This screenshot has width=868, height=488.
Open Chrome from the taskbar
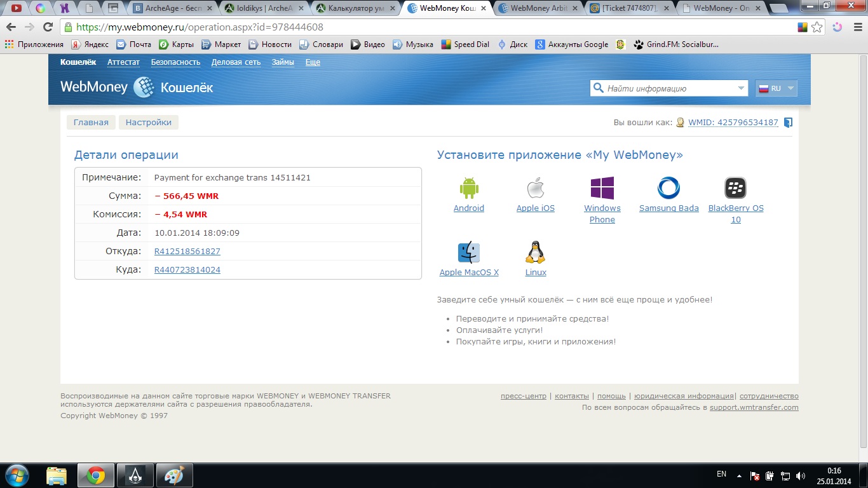96,475
